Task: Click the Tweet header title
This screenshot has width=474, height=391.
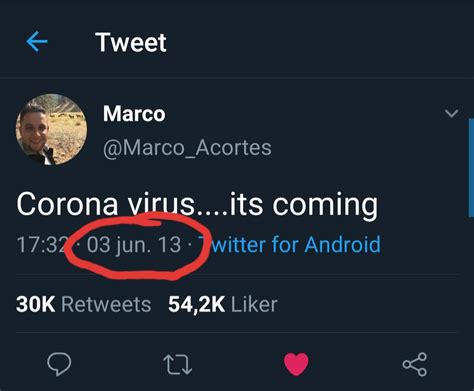Action: tap(131, 42)
